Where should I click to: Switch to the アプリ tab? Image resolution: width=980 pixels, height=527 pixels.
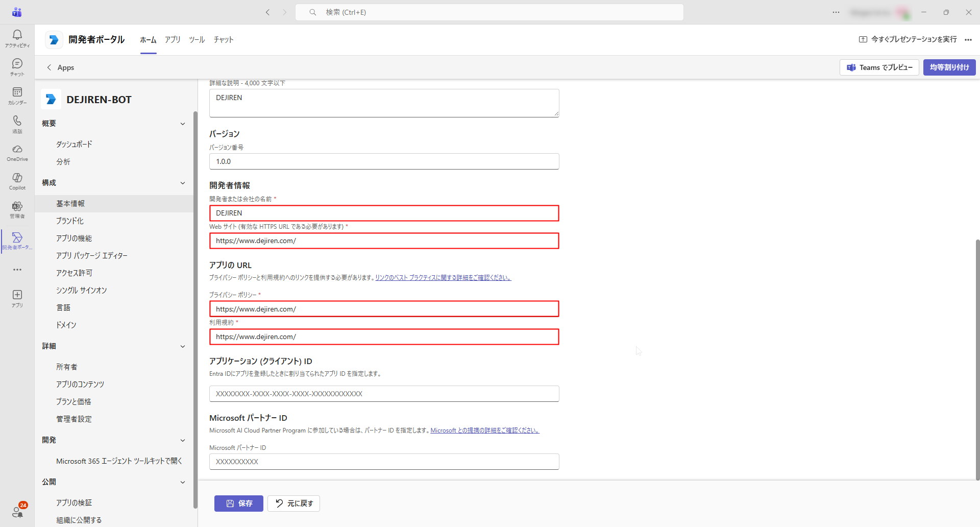click(173, 39)
